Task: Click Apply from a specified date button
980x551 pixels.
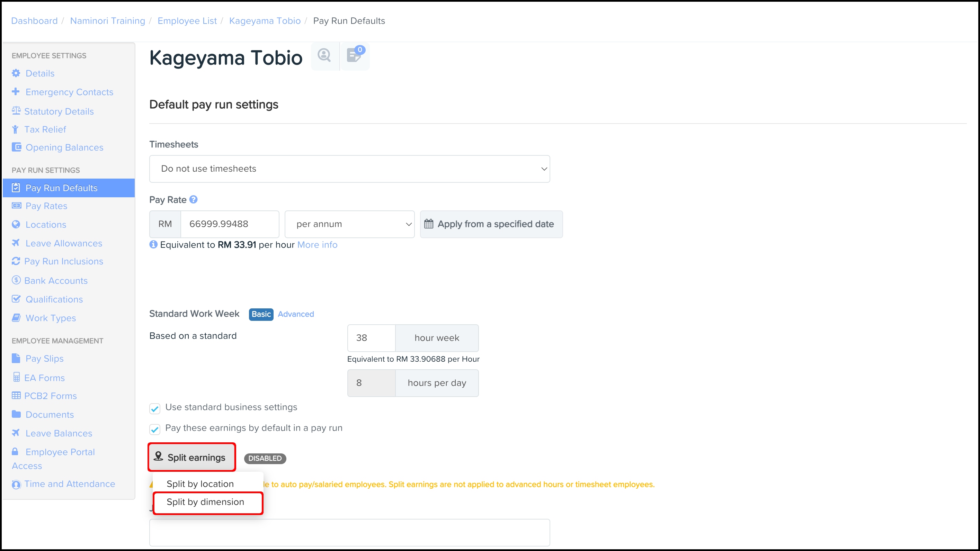Action: point(491,224)
